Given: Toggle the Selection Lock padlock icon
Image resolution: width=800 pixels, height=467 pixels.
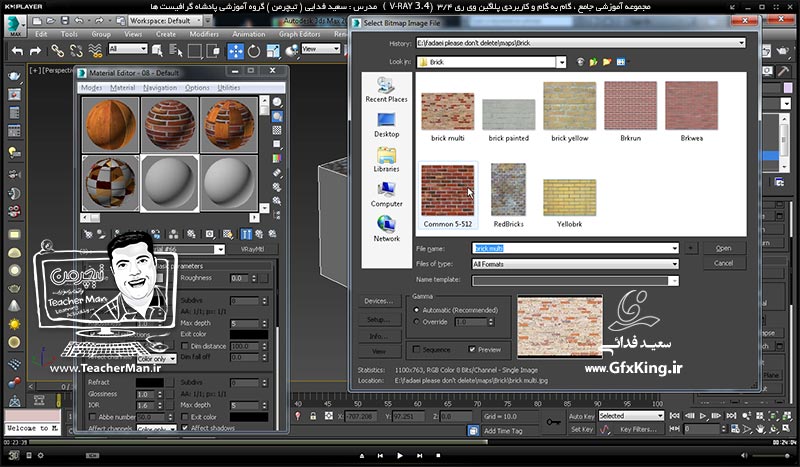Looking at the screenshot, I should pos(313,416).
